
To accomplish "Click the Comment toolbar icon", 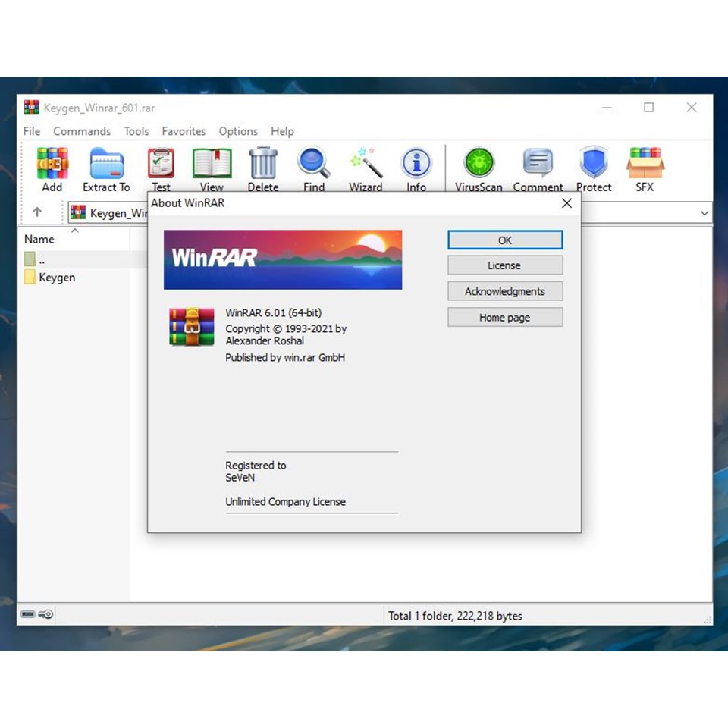I will (538, 164).
